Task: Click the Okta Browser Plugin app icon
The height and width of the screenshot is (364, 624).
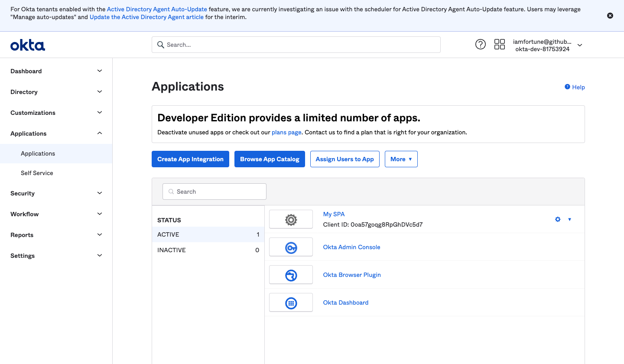Action: [x=291, y=274]
